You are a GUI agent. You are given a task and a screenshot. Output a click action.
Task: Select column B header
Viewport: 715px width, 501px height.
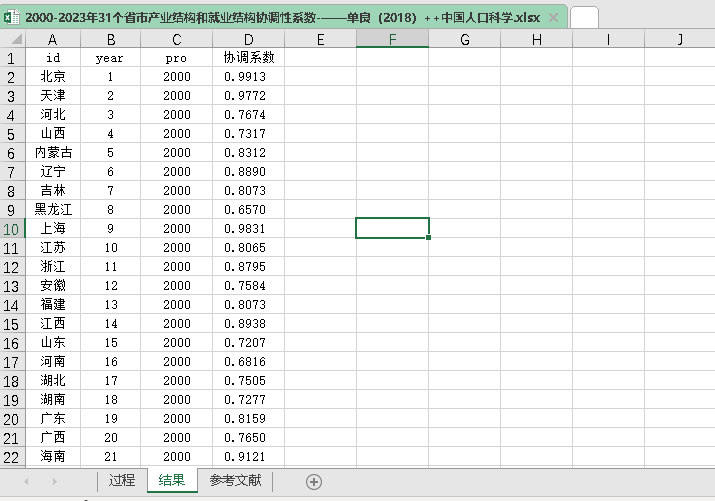tap(110, 40)
